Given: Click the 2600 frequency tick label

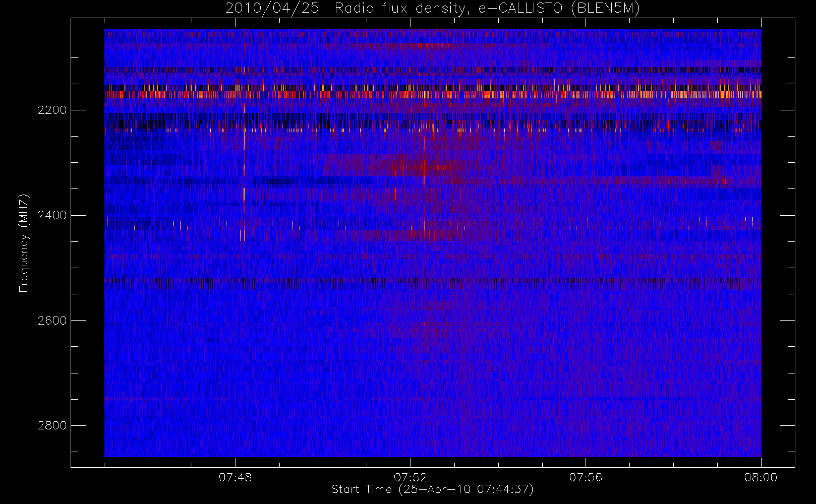Looking at the screenshot, I should click(x=52, y=321).
